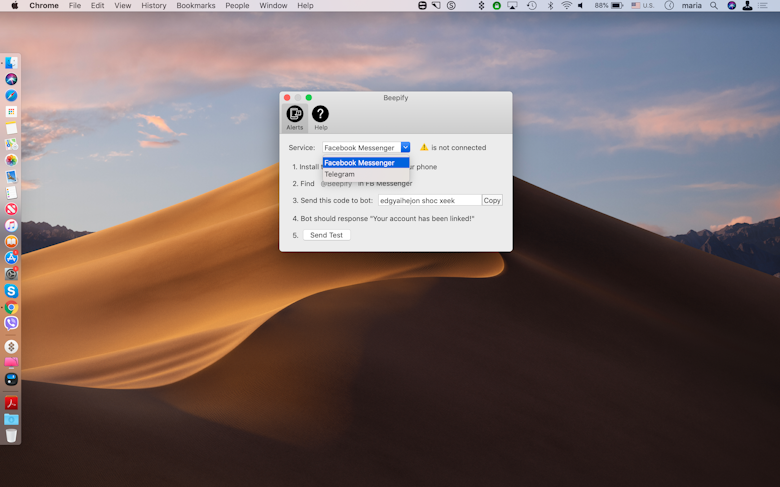Open the People menu
The image size is (780, 487).
coord(237,5)
